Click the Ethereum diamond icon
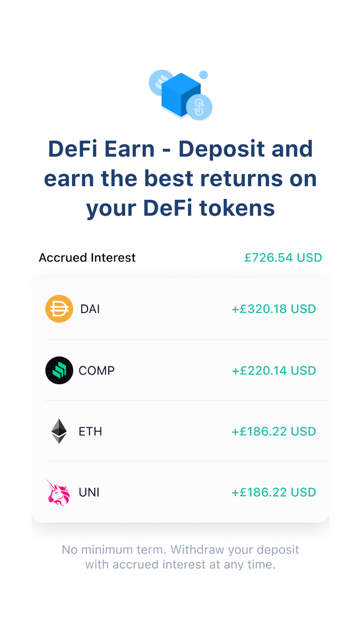Viewport: 360px width, 640px height. pyautogui.click(x=59, y=431)
